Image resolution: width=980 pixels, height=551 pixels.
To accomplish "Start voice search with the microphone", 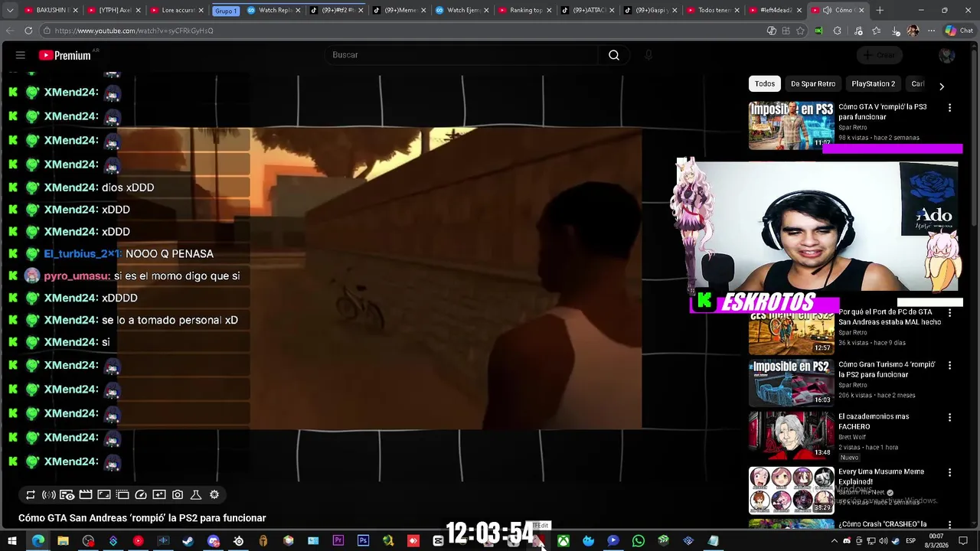I will click(x=648, y=55).
